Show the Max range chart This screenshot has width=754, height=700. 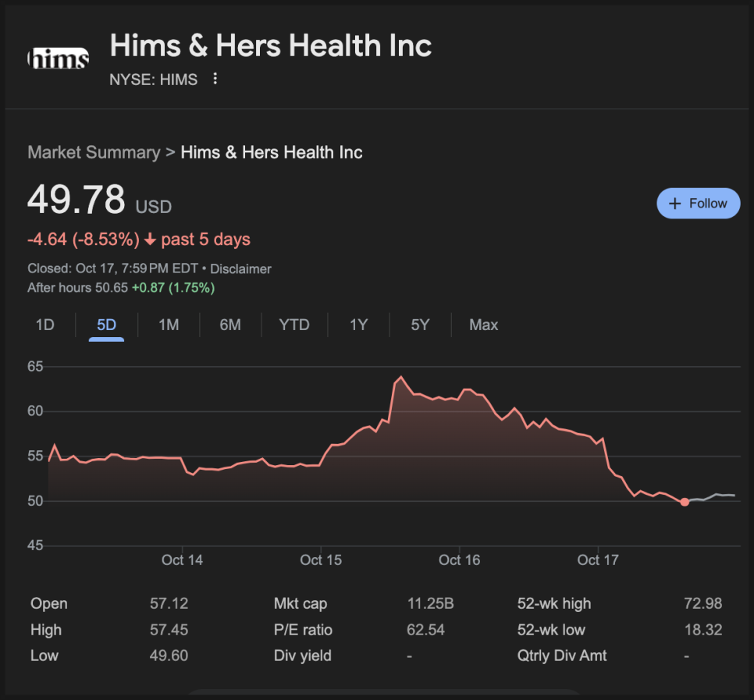(x=483, y=325)
